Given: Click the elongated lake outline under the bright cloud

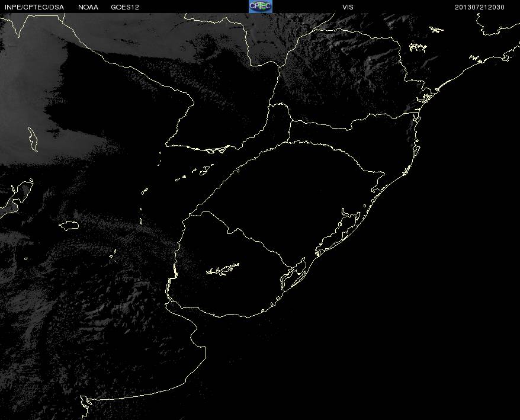Looking at the screenshot, I should click(x=33, y=139).
